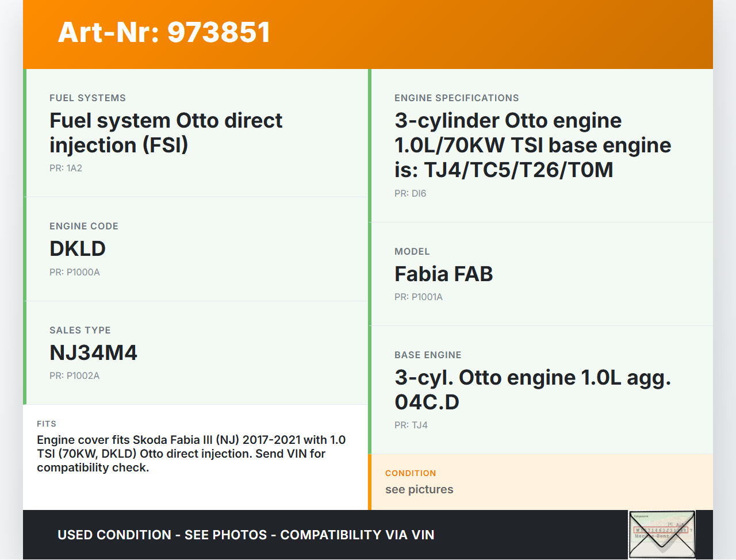Screen dimensions: 736x560
Task: Click the ENGINE SPECIFICATIONS section label
Action: (x=457, y=98)
